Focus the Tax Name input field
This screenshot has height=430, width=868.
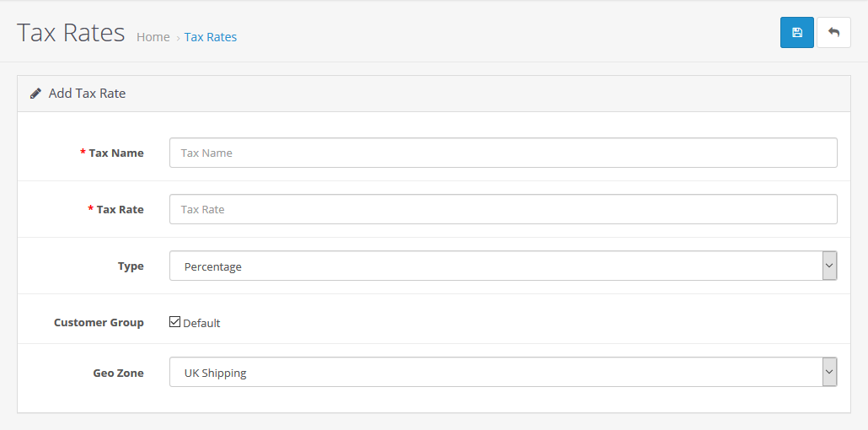coord(503,153)
